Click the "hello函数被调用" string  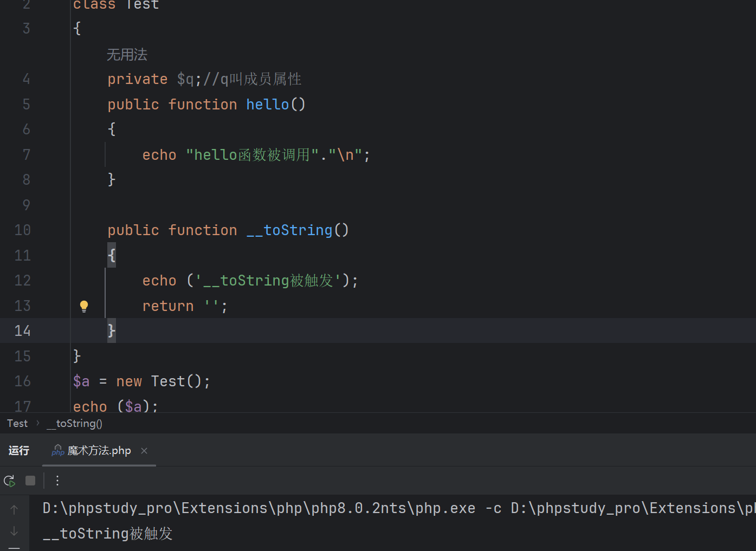(x=253, y=155)
